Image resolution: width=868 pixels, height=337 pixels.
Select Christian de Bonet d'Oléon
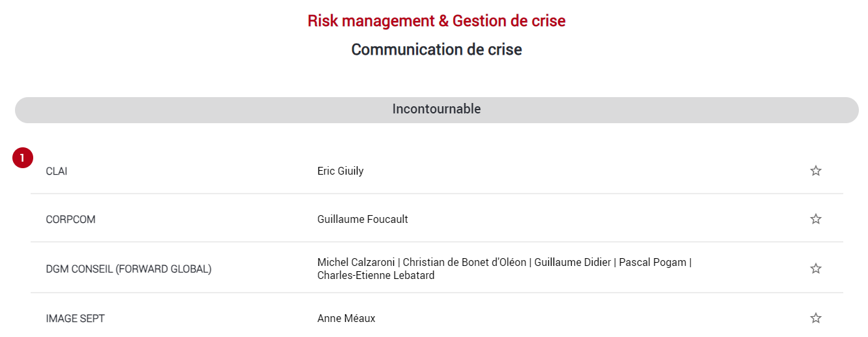pyautogui.click(x=464, y=262)
